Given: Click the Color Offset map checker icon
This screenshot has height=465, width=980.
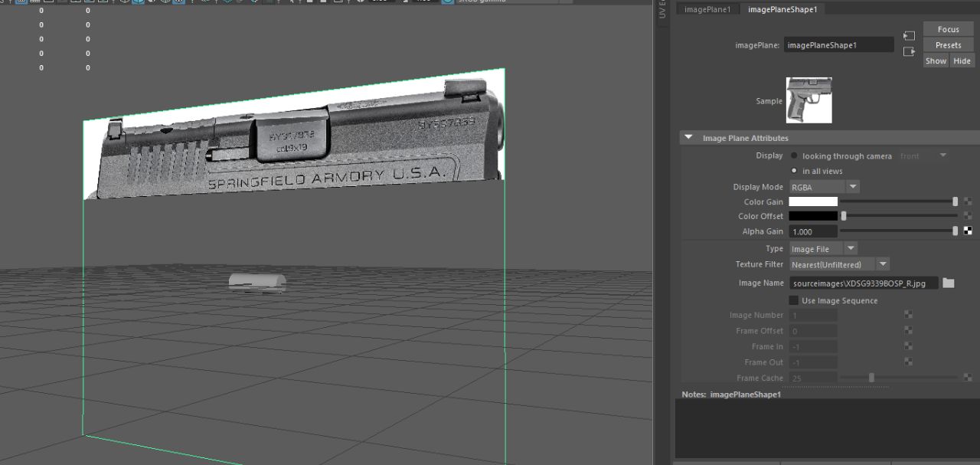Looking at the screenshot, I should coord(968,216).
